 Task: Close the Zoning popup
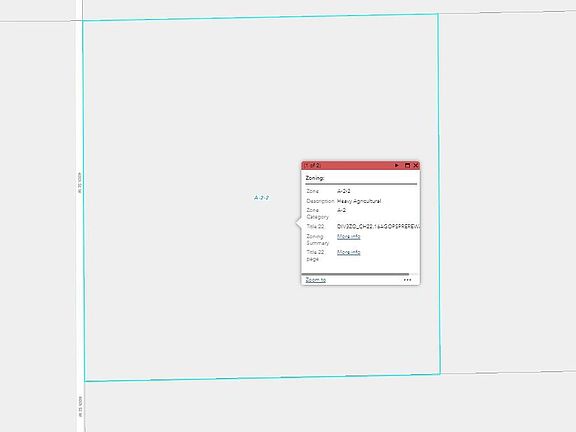click(x=416, y=166)
